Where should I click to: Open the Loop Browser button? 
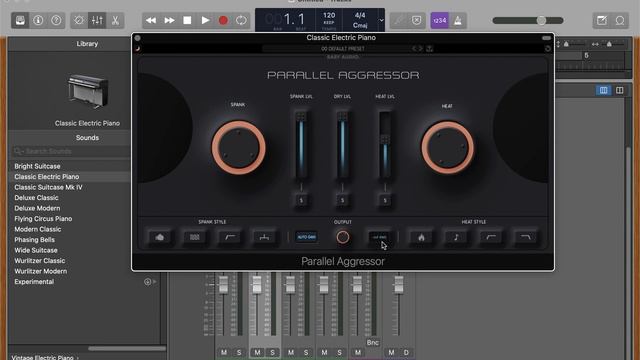pyautogui.click(x=620, y=20)
